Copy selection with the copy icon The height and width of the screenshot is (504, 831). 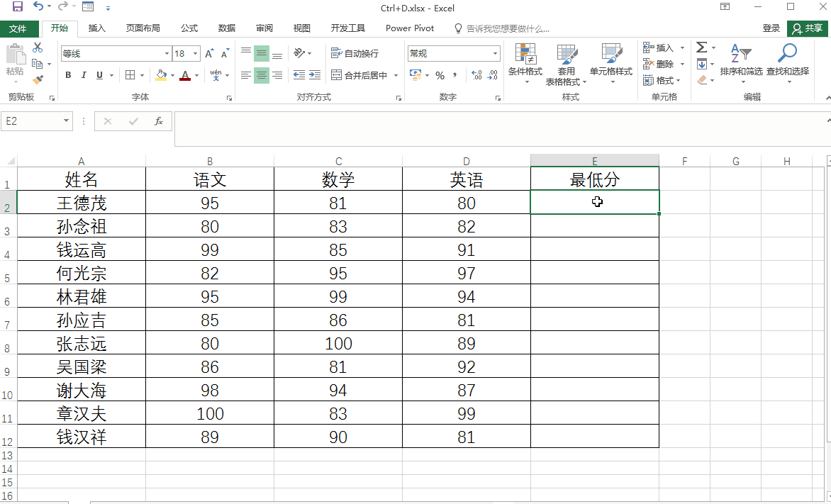coord(37,64)
